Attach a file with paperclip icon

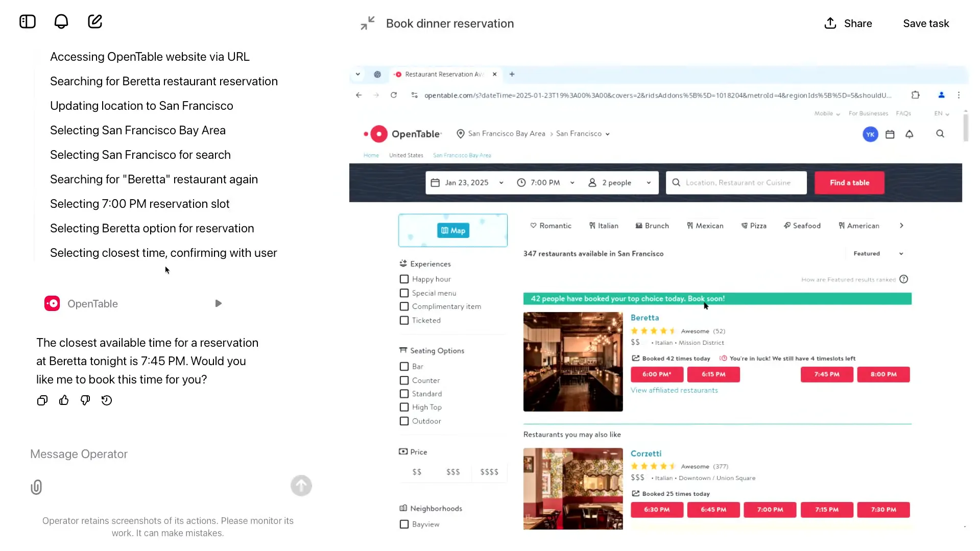coord(36,487)
